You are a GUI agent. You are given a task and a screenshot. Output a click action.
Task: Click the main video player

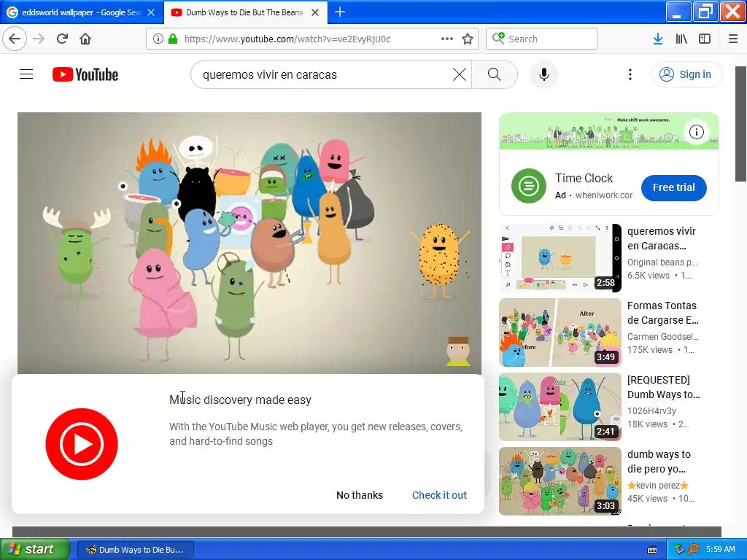(x=249, y=243)
